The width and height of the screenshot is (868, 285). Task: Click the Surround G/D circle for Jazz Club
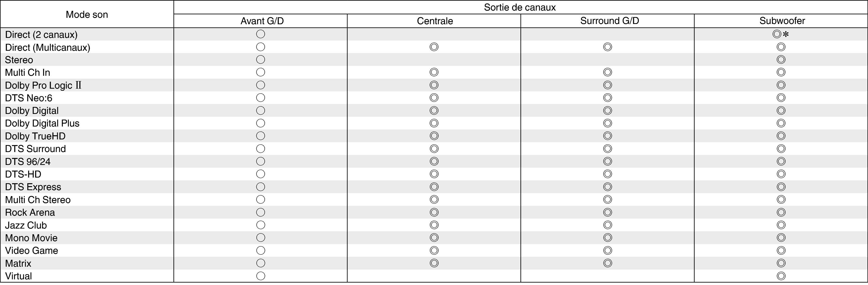[x=607, y=225]
